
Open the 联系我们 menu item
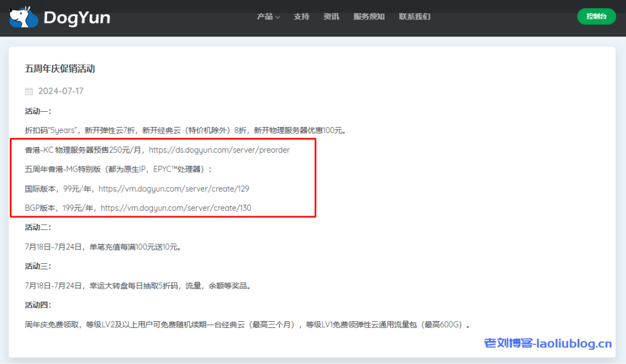tap(414, 17)
